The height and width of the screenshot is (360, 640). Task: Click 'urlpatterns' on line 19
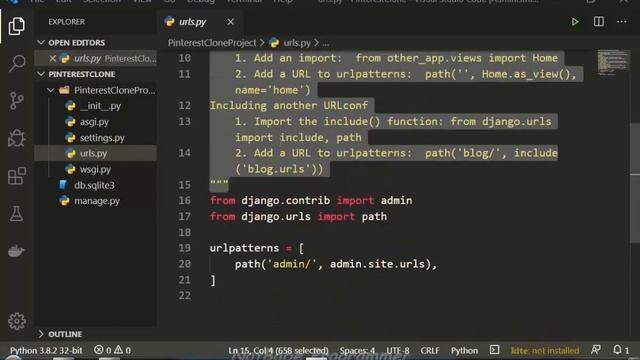click(244, 248)
